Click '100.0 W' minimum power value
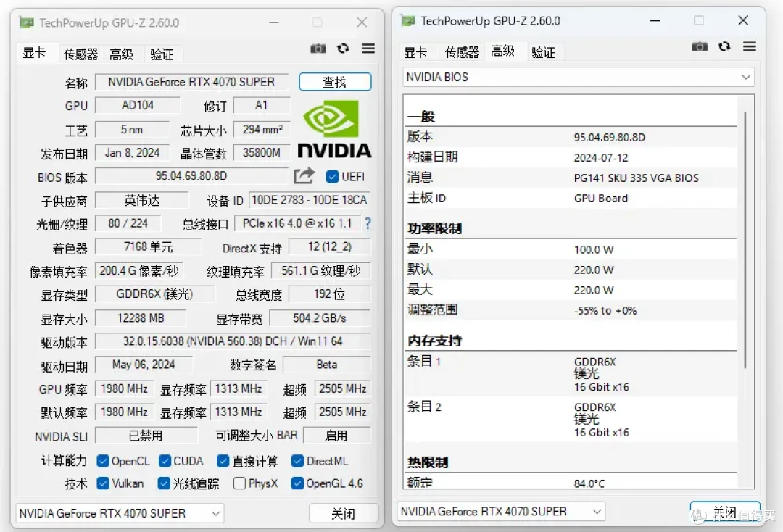 (x=594, y=249)
